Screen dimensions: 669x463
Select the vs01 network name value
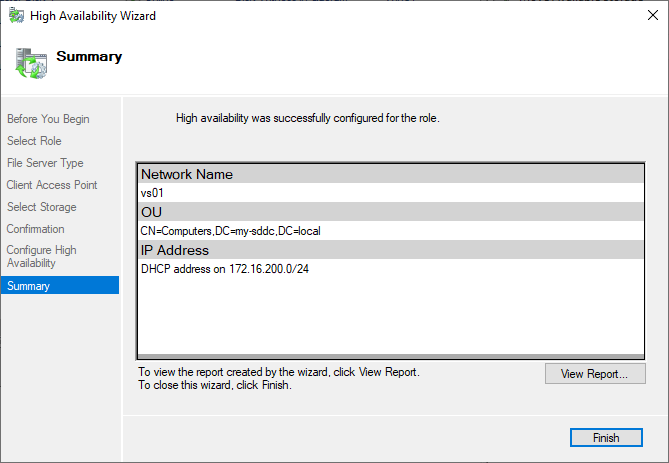pos(151,193)
